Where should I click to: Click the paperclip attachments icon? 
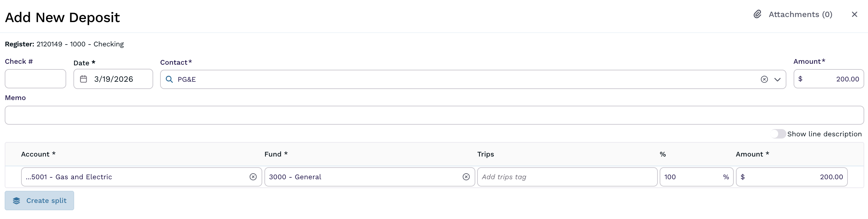[x=757, y=14]
